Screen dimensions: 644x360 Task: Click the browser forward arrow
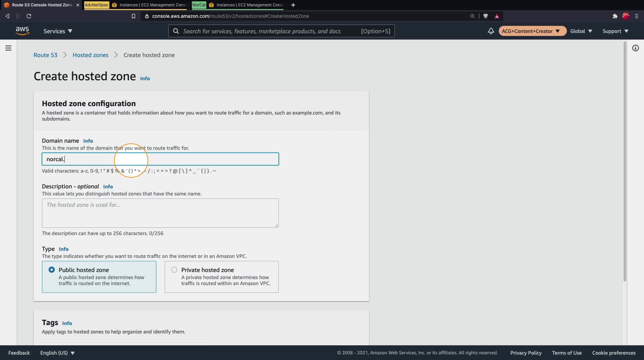(x=18, y=16)
